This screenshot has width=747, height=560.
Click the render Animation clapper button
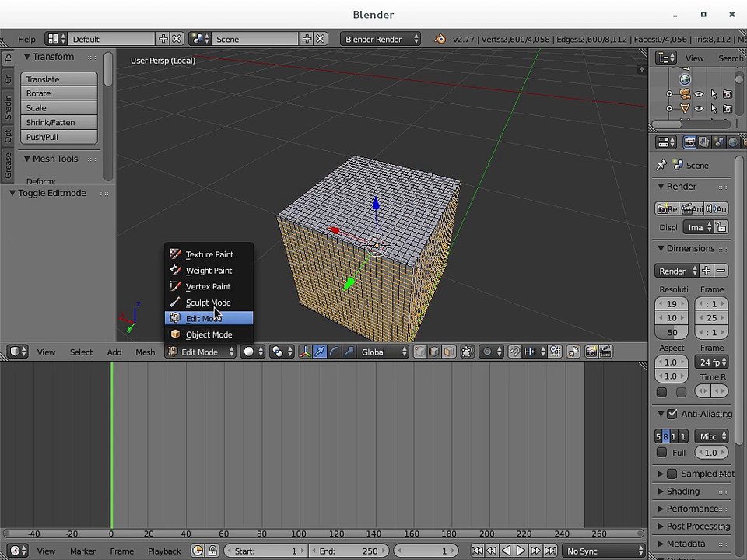click(692, 208)
